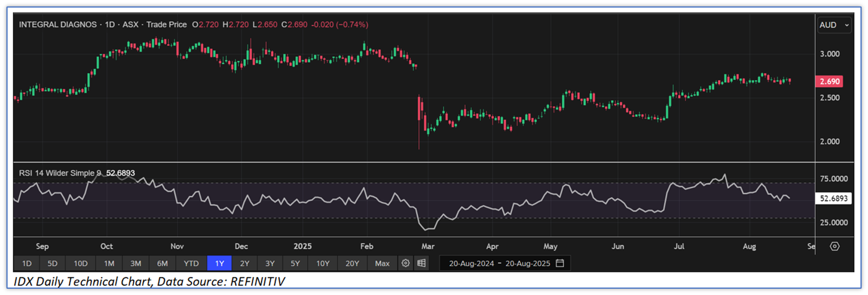
Task: Click the data table grid icon
Action: 422,263
